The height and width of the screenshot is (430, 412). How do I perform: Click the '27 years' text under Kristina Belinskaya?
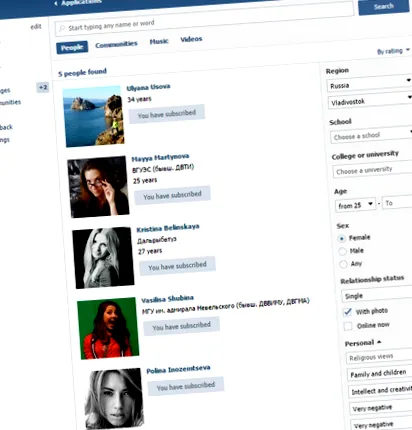[x=150, y=251]
